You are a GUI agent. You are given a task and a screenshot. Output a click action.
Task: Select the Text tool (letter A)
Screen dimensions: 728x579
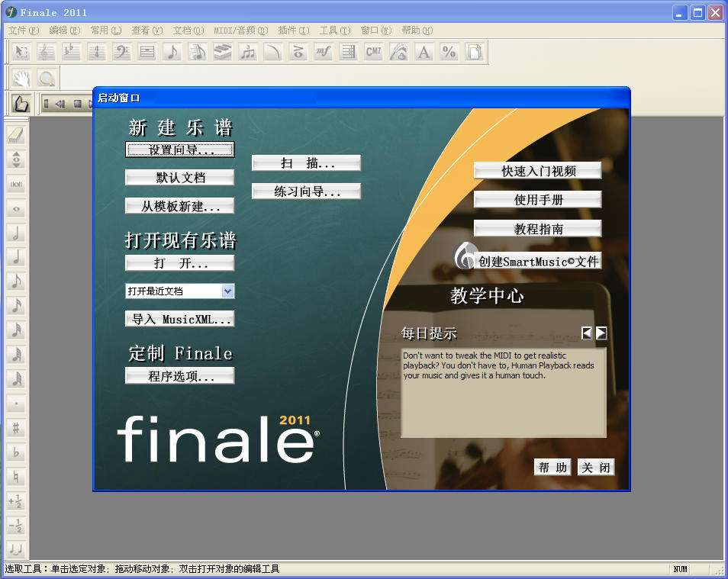tap(424, 52)
